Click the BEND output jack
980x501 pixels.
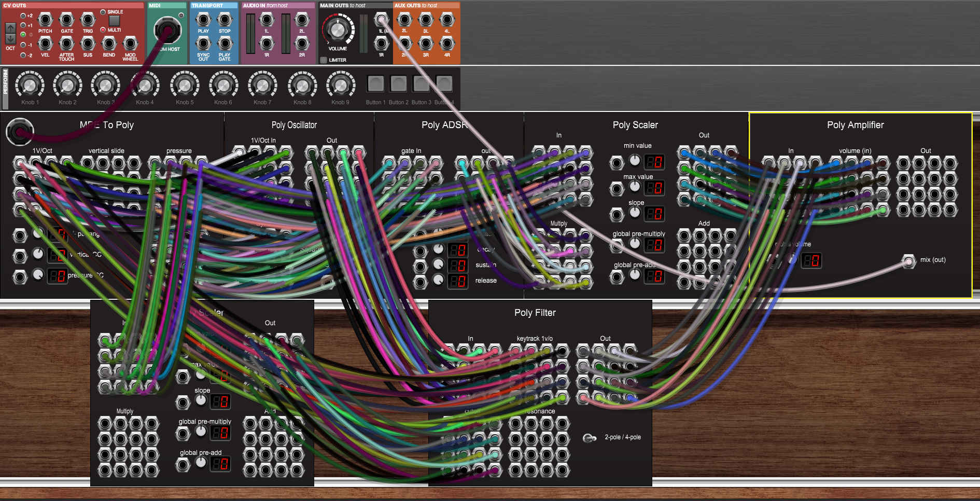click(109, 44)
